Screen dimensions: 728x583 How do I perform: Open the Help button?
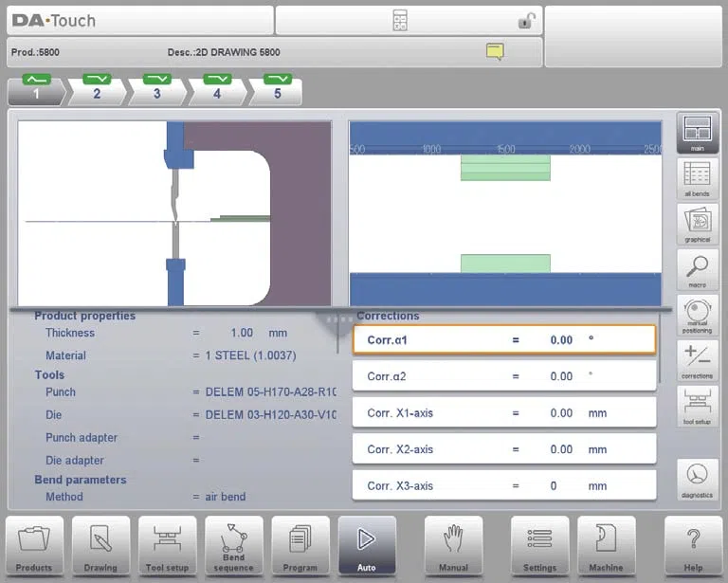(693, 546)
